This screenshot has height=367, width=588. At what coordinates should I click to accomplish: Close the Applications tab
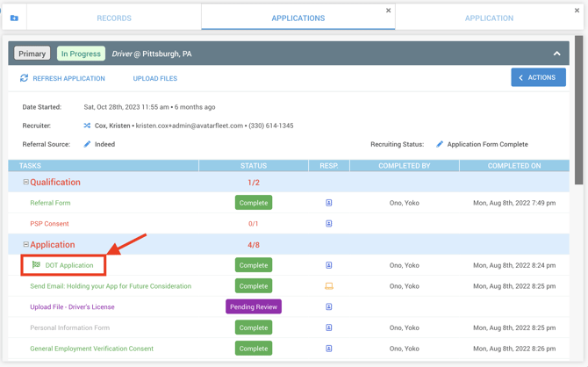click(x=389, y=11)
